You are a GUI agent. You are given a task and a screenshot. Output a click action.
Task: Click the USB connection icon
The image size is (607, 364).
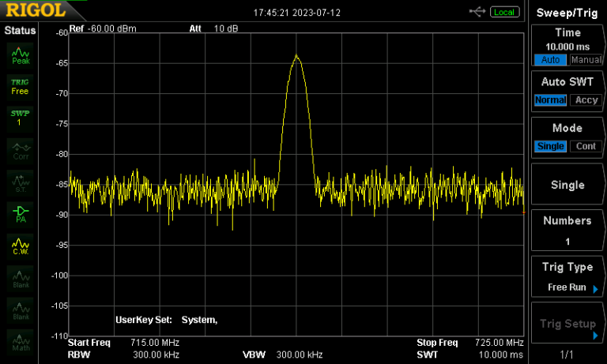(x=477, y=12)
